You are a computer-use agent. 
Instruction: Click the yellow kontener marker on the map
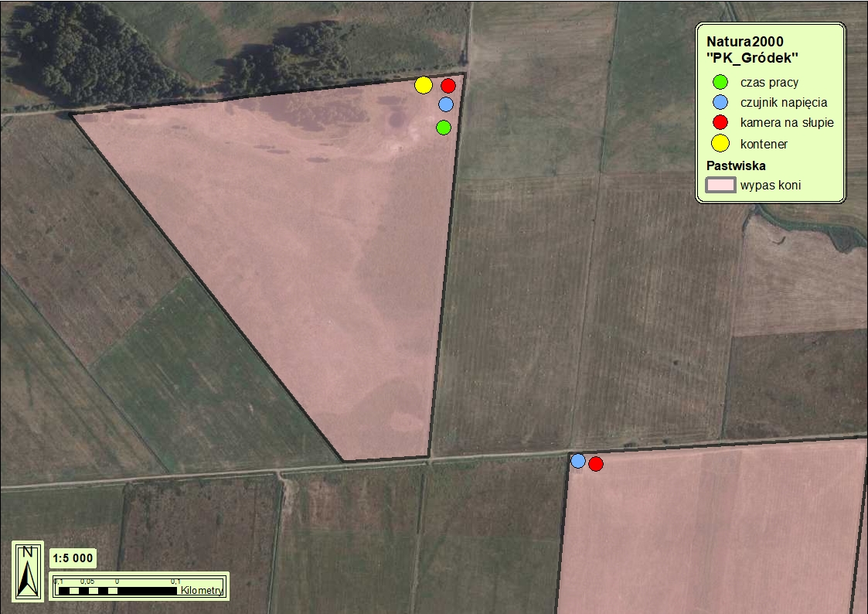(423, 85)
